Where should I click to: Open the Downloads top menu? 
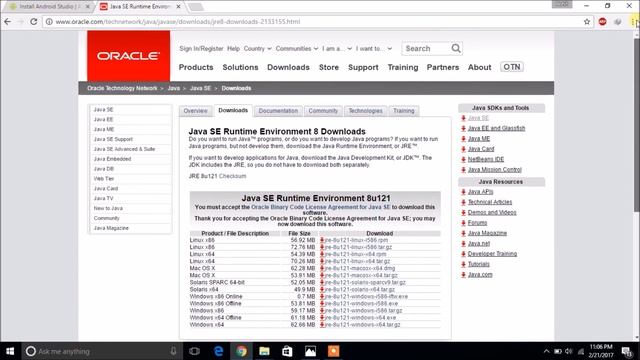[288, 67]
